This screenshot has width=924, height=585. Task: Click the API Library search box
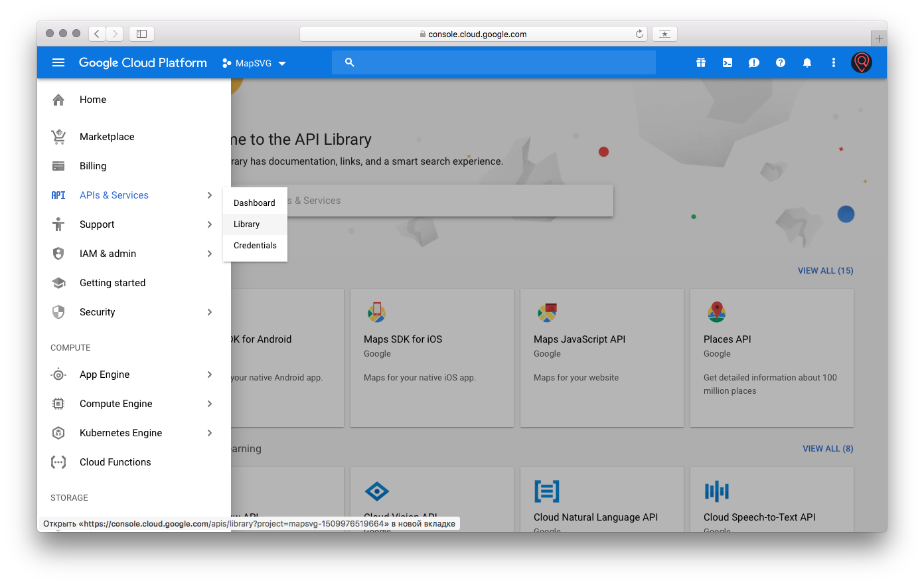click(x=422, y=201)
